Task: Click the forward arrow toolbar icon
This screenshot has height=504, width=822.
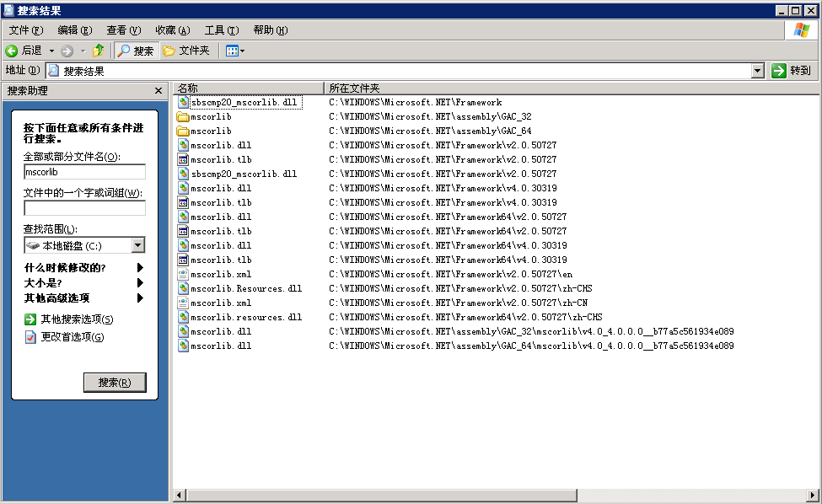Action: point(67,51)
